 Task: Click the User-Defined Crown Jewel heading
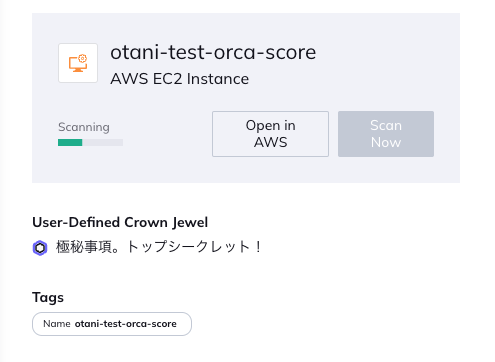click(x=120, y=222)
